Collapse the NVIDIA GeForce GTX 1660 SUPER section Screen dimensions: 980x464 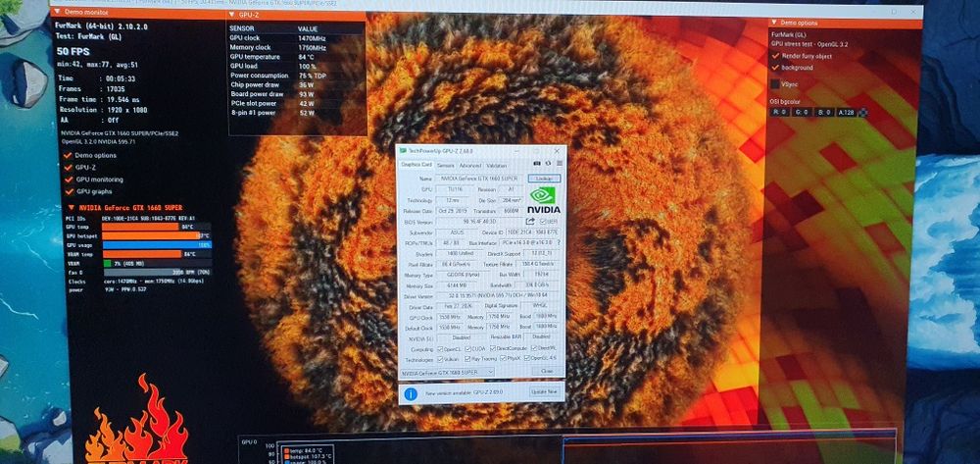point(72,208)
